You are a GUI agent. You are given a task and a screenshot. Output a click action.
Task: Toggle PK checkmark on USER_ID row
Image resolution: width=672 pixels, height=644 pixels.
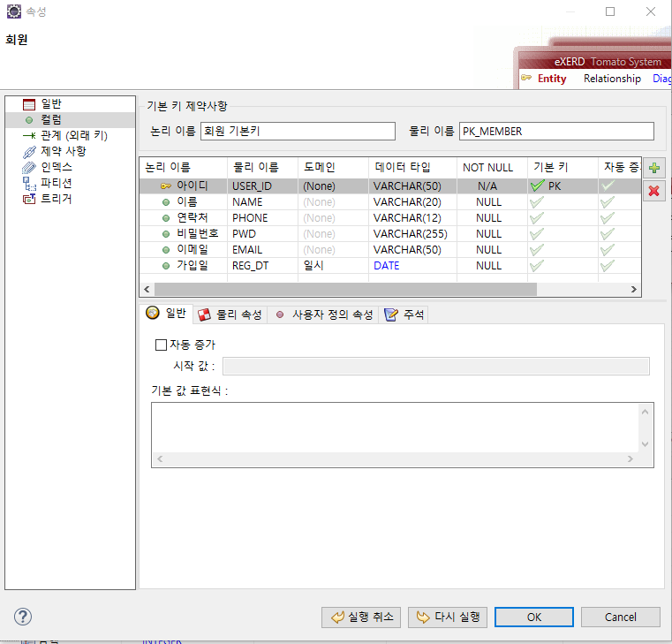tap(537, 186)
